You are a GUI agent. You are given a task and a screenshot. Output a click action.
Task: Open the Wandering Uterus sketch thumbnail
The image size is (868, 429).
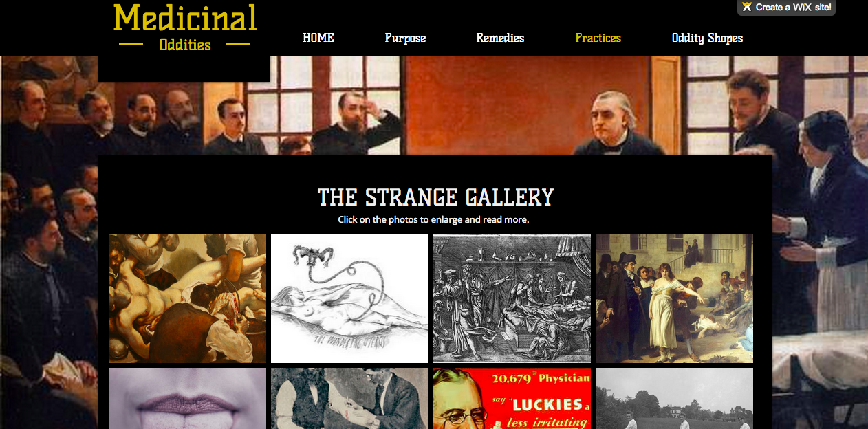349,298
